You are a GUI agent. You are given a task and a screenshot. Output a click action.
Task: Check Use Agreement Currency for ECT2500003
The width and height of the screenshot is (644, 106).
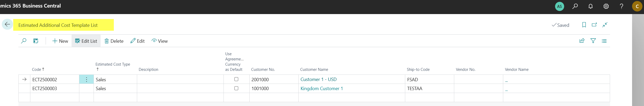tap(236, 88)
